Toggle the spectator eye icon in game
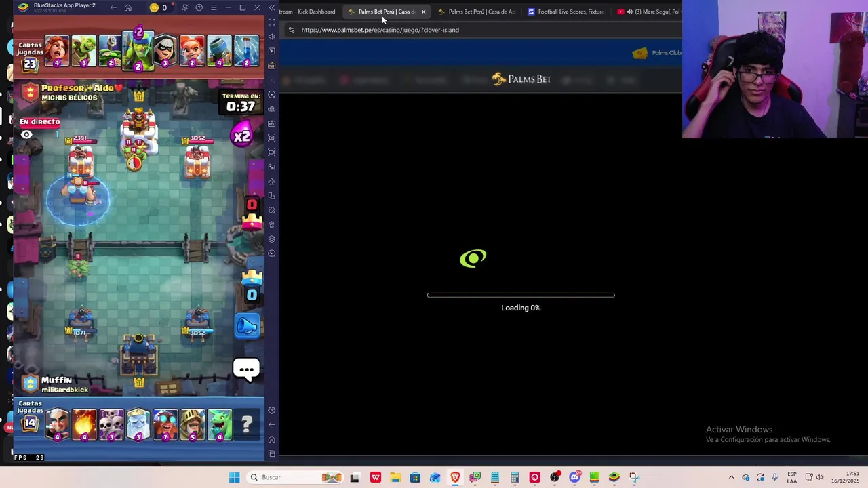This screenshot has height=488, width=868. pyautogui.click(x=26, y=135)
